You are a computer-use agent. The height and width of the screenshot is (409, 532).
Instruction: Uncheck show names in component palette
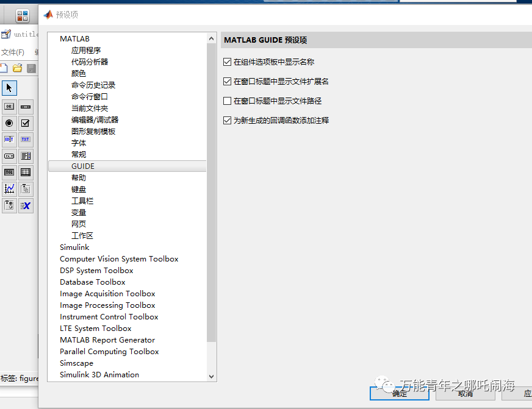[x=228, y=62]
